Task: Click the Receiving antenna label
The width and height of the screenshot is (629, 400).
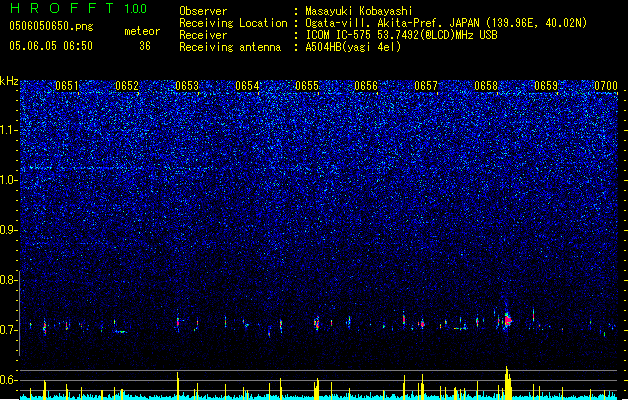Action: [230, 47]
